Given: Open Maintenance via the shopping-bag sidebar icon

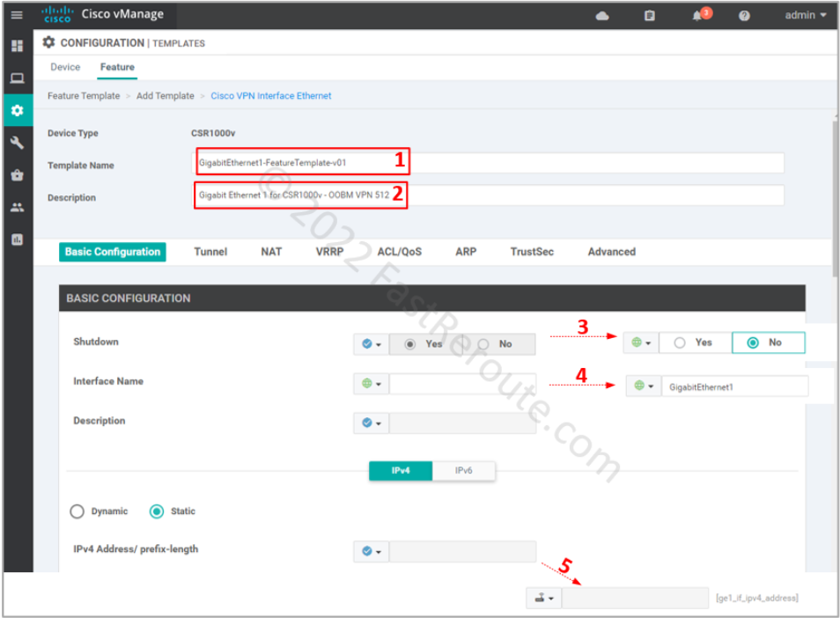Looking at the screenshot, I should (x=17, y=175).
